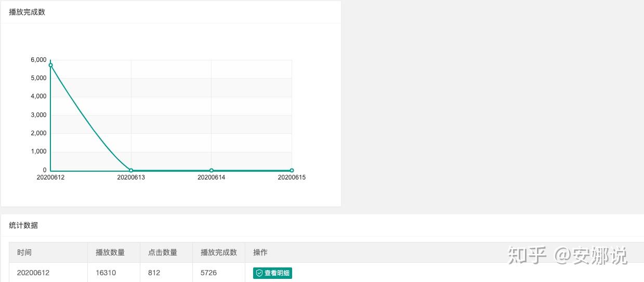The height and width of the screenshot is (282, 644).
Task: Click the 点击数量 column header
Action: tap(166, 252)
